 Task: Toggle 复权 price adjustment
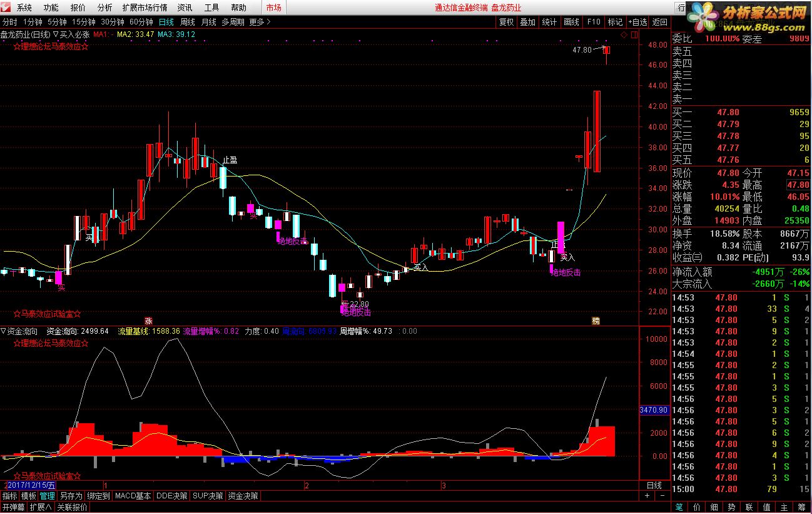pyautogui.click(x=506, y=21)
